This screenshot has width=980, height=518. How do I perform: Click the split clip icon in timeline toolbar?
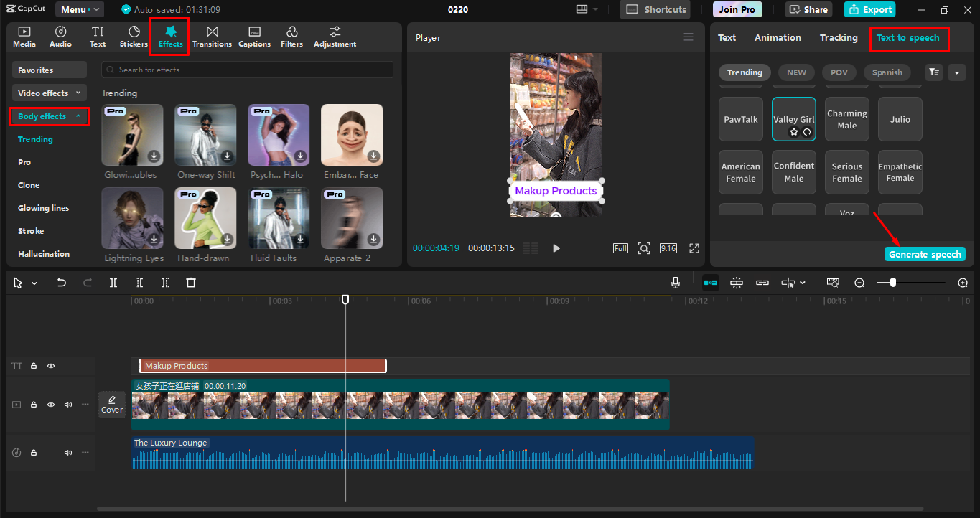pos(113,283)
